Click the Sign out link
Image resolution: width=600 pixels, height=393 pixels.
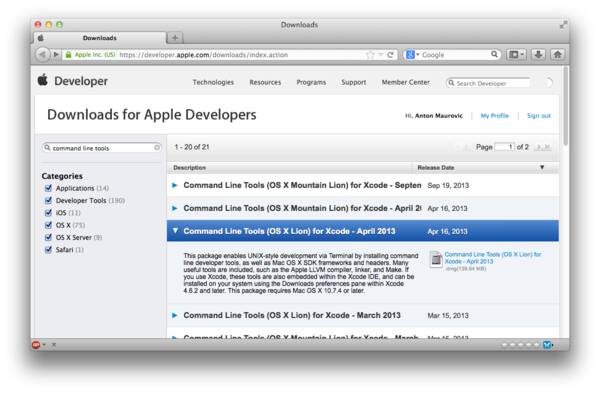point(538,116)
